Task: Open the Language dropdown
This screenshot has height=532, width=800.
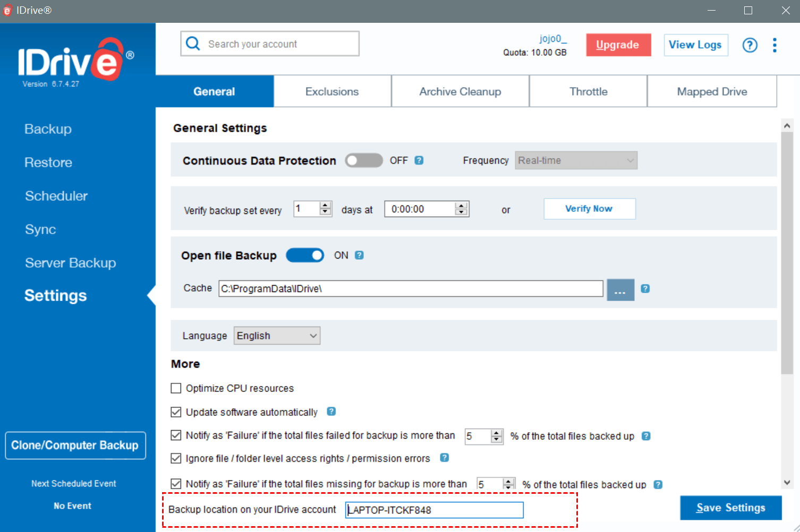Action: tap(277, 336)
